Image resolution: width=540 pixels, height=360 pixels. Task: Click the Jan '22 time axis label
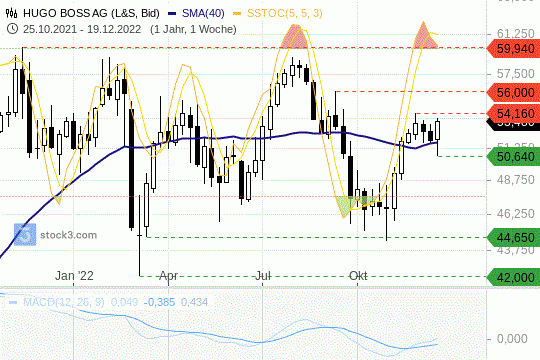click(x=74, y=276)
